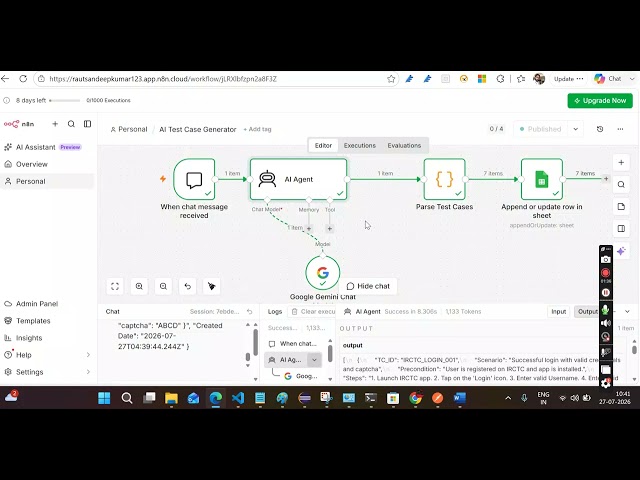Screen dimensions: 640x480
Task: Click the Hide chat button
Action: click(x=368, y=286)
